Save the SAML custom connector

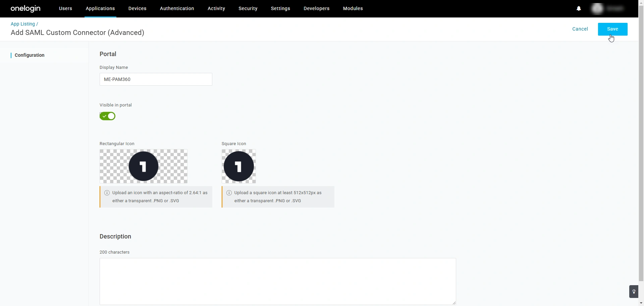pyautogui.click(x=612, y=29)
